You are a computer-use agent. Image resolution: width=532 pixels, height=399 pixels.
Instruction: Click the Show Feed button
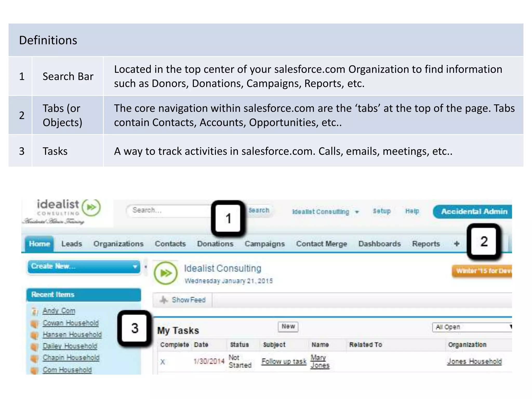[x=183, y=300]
